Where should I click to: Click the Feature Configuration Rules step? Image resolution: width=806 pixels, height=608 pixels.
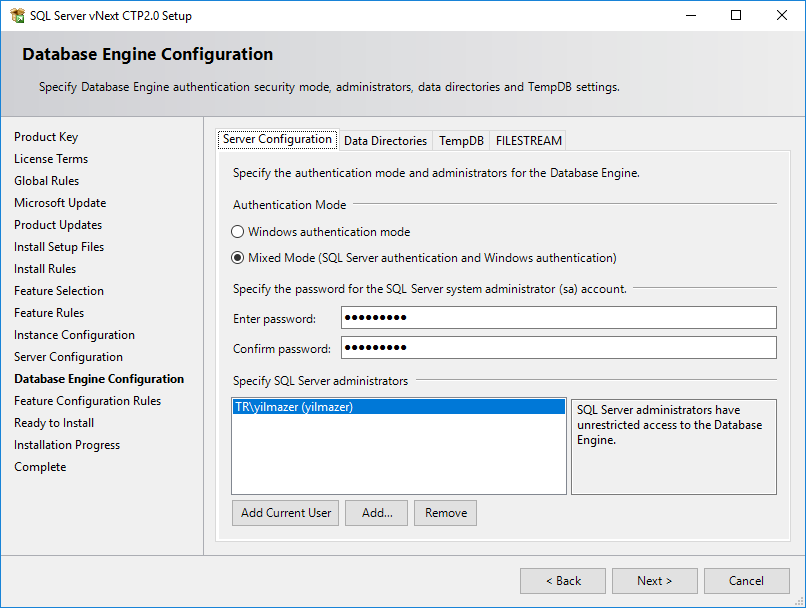coord(87,401)
